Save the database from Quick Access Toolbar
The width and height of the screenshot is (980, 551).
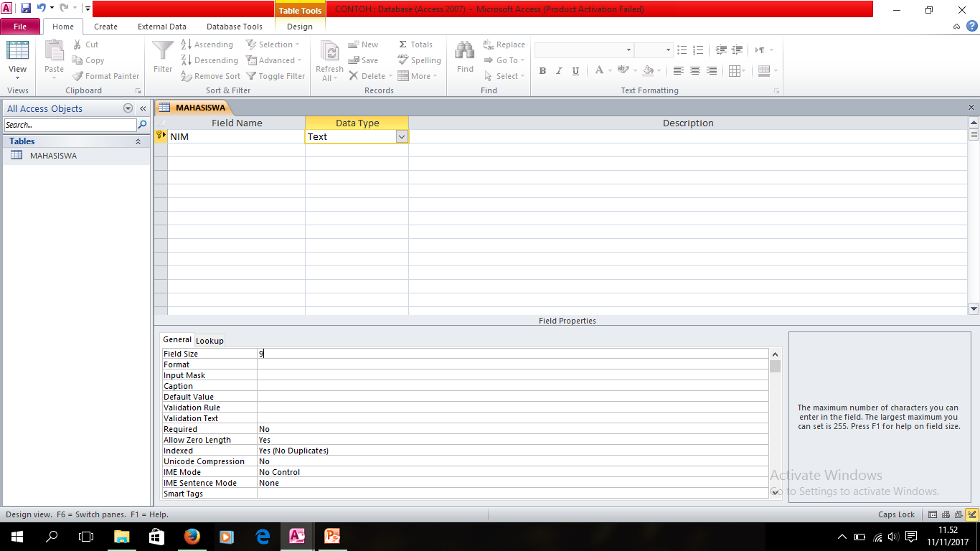[26, 9]
